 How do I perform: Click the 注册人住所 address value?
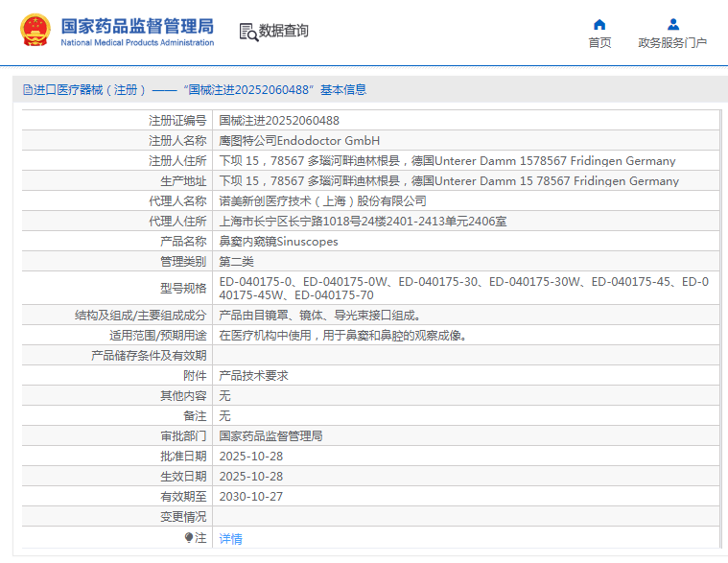coord(447,161)
